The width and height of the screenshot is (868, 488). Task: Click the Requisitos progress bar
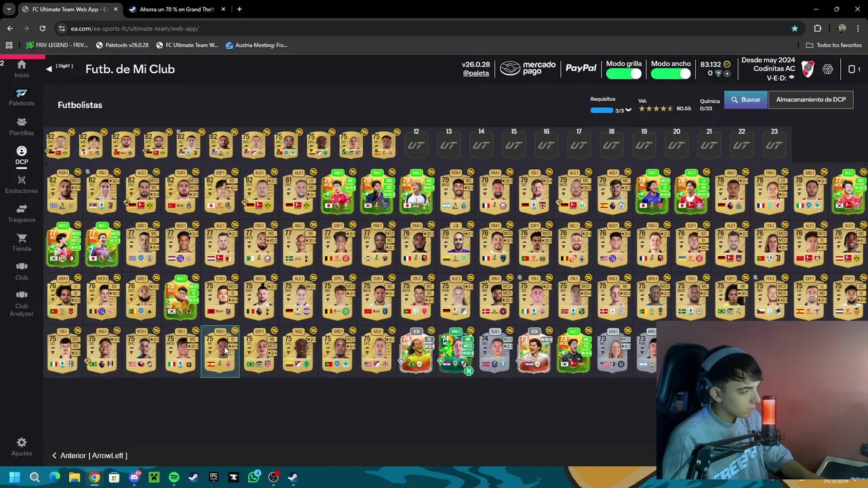[x=601, y=110]
